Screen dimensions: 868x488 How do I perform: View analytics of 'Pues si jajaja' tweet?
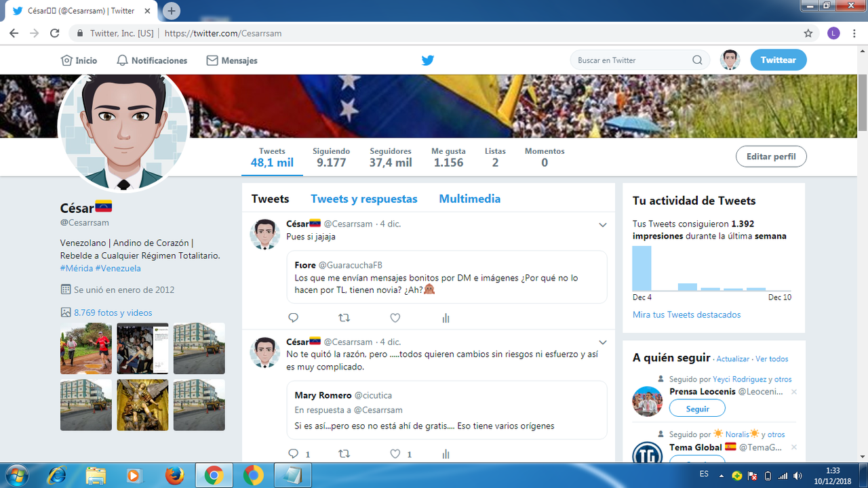tap(446, 318)
